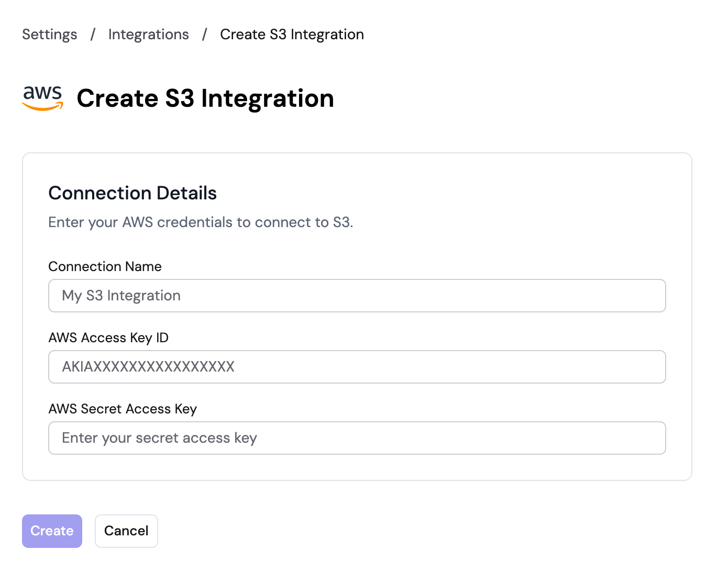The image size is (728, 584).
Task: Click the Create S3 Integration page title
Action: pos(206,98)
